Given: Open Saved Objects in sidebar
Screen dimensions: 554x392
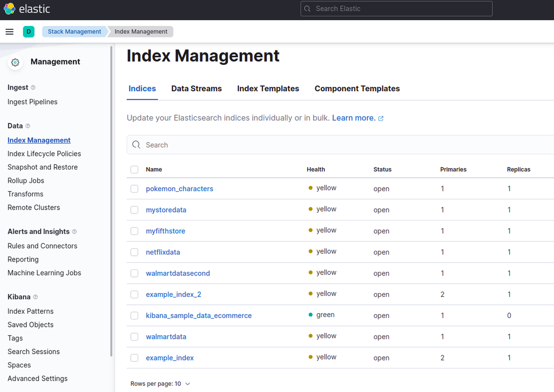Looking at the screenshot, I should point(30,325).
